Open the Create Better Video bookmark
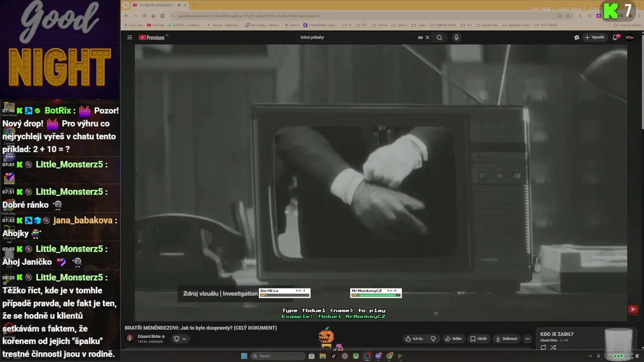644x362 pixels. point(321,25)
